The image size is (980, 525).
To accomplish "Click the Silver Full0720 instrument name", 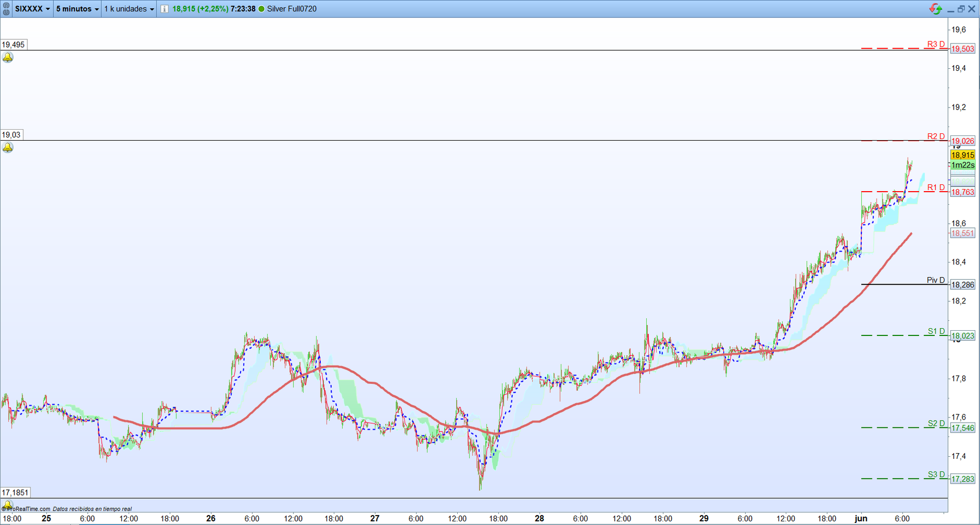I will coord(292,9).
